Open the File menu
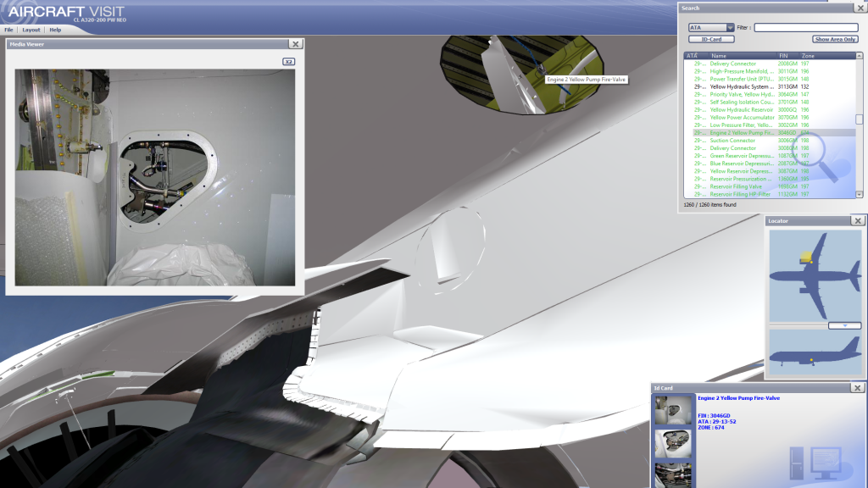The height and width of the screenshot is (488, 868). [x=8, y=30]
